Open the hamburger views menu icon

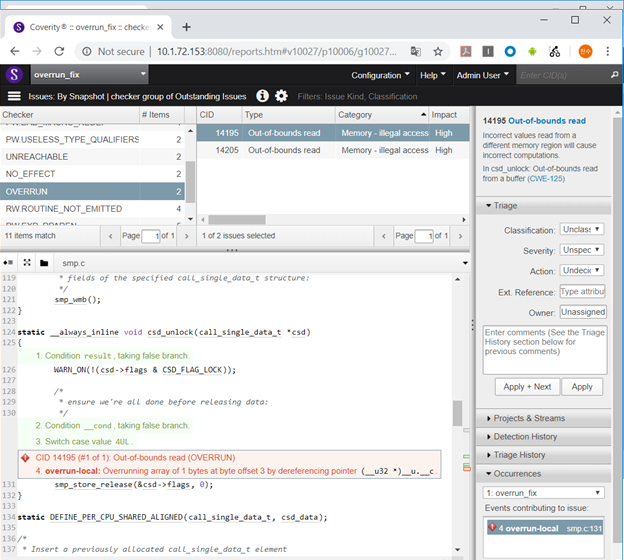click(x=14, y=96)
